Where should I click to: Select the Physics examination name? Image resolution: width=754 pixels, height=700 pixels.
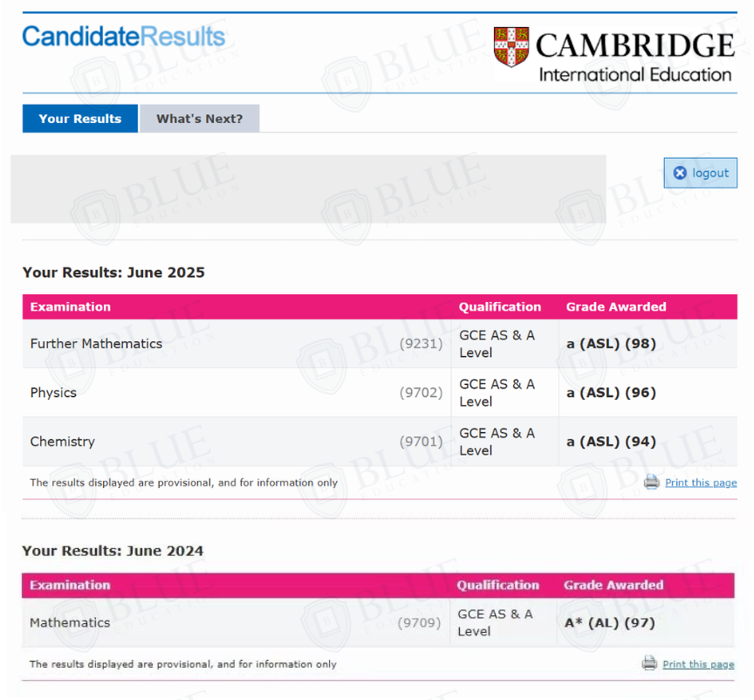[53, 393]
